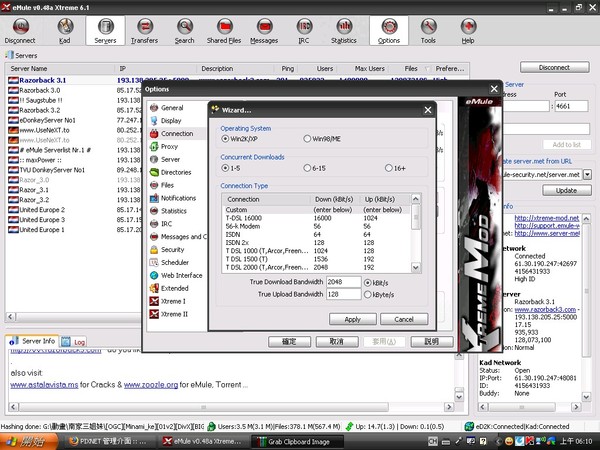Click the Disconnect button on the right
600x450 pixels.
click(554, 67)
